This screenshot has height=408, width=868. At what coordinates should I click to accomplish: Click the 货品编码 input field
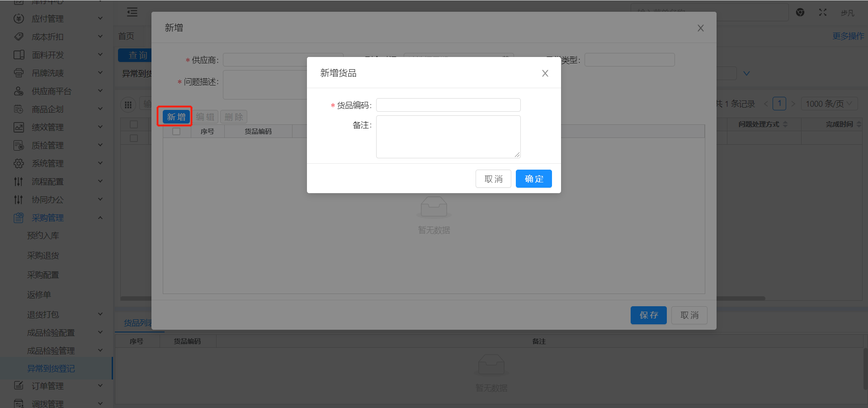(448, 105)
